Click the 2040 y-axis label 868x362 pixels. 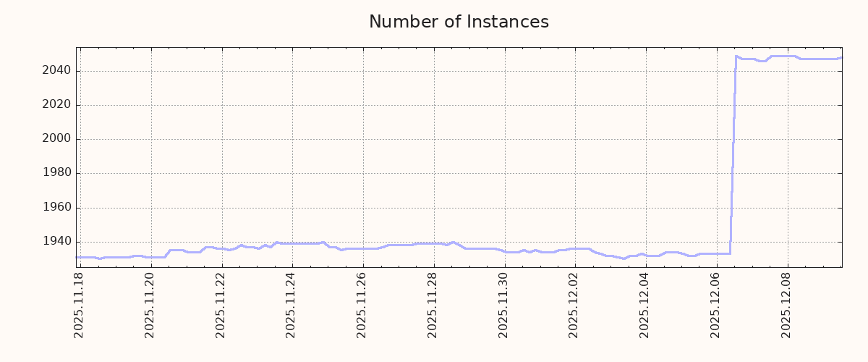(x=56, y=71)
